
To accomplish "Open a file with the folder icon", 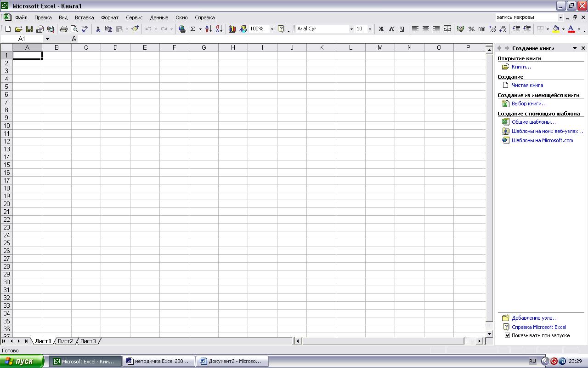I will point(18,29).
